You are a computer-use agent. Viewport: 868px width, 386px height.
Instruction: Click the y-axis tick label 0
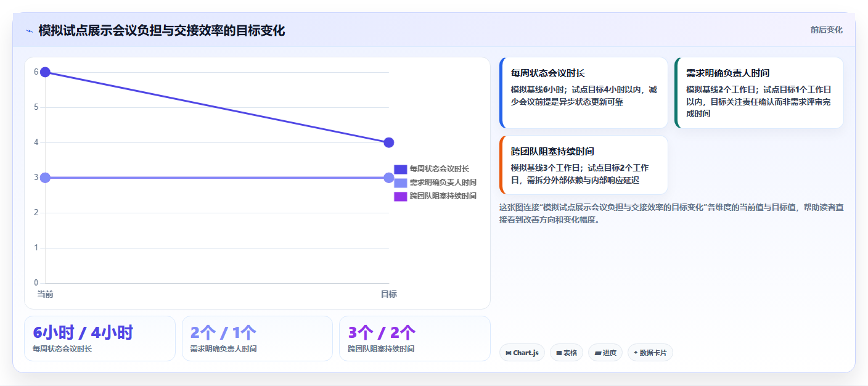(x=36, y=283)
